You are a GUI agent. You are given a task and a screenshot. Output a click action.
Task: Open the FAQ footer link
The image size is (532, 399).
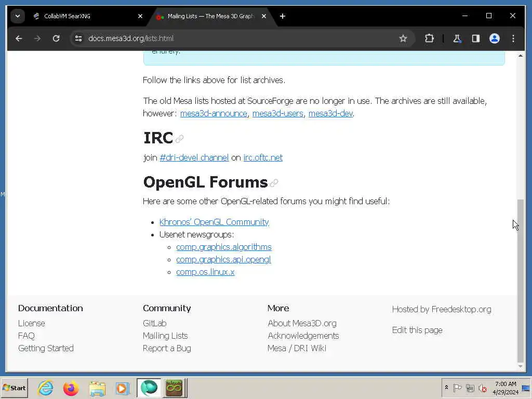click(x=26, y=336)
